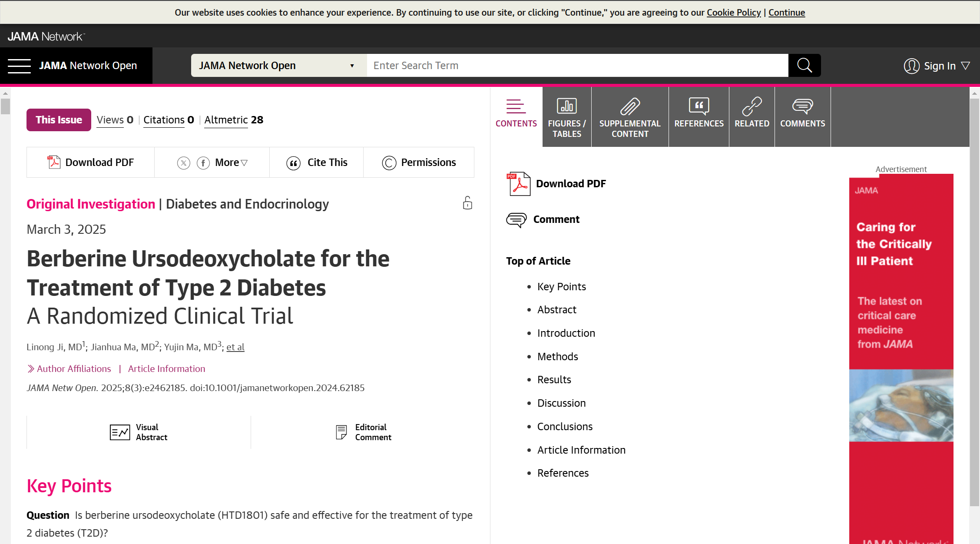The image size is (980, 544).
Task: Open the journal selector dropdown
Action: (279, 66)
